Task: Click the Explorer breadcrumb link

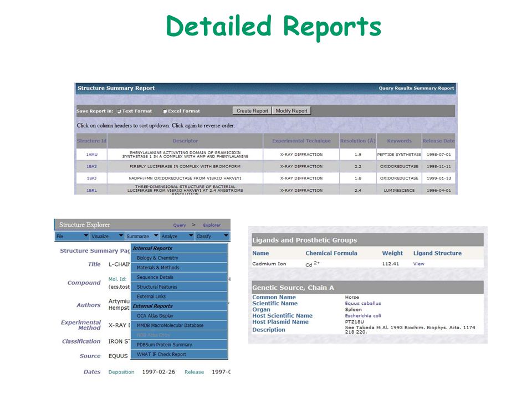Action: [x=212, y=226]
